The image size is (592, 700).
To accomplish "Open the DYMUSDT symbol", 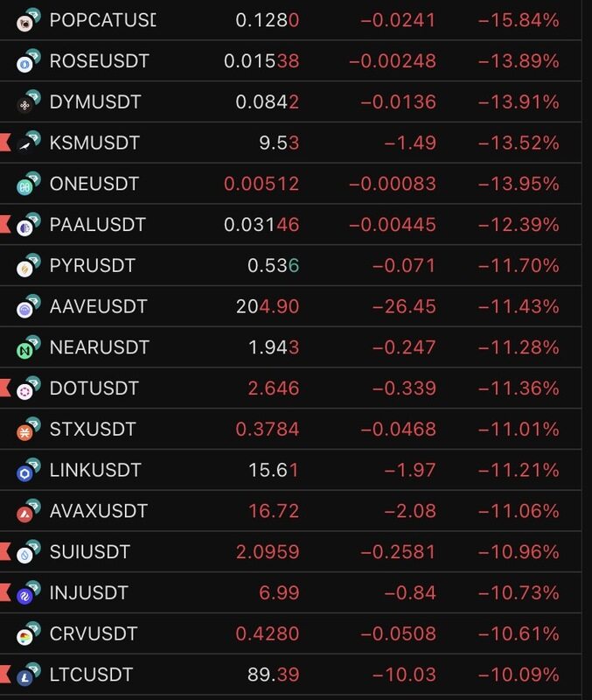I will [95, 102].
